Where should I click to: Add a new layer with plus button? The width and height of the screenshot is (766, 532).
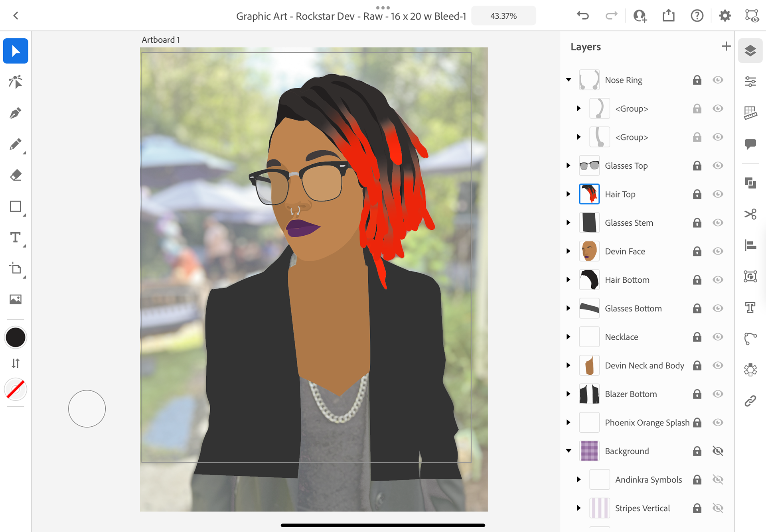pos(726,46)
